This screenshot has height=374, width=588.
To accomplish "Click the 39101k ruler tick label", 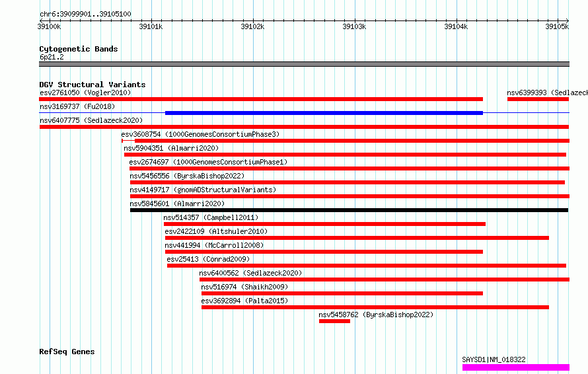I will pyautogui.click(x=151, y=26).
